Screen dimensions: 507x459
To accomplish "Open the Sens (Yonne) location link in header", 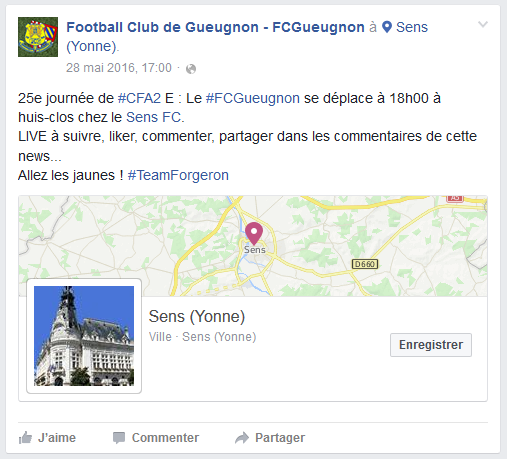I will (247, 37).
